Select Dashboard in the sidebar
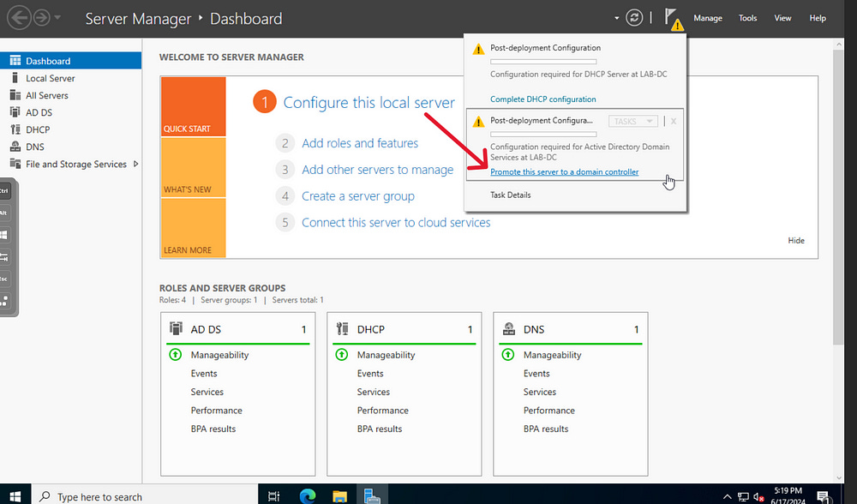The width and height of the screenshot is (857, 504). coord(70,61)
